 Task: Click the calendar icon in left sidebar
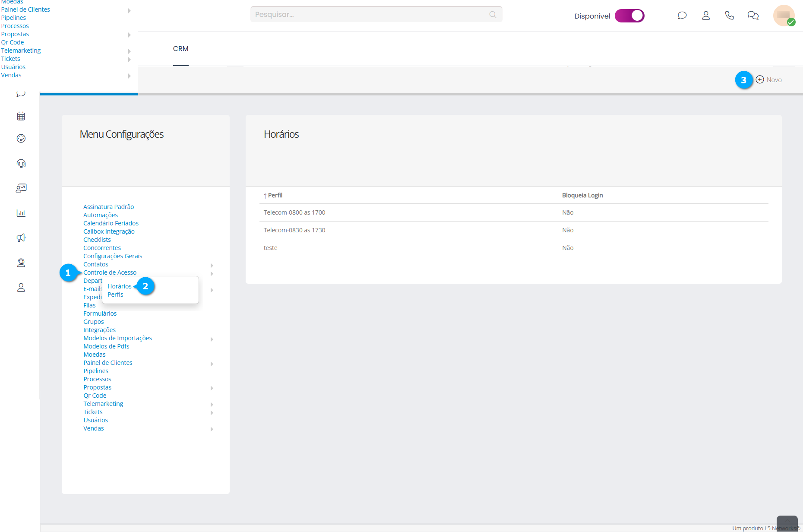click(x=21, y=116)
